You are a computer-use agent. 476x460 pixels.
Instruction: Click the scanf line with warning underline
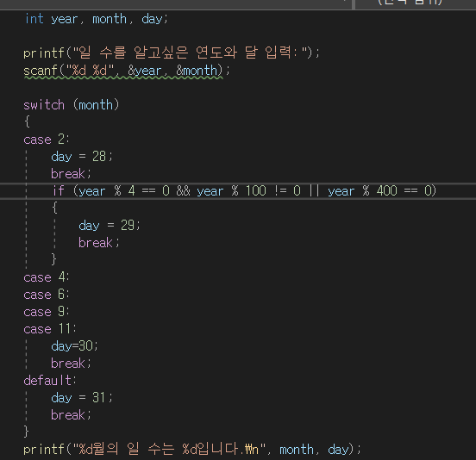pyautogui.click(x=127, y=71)
